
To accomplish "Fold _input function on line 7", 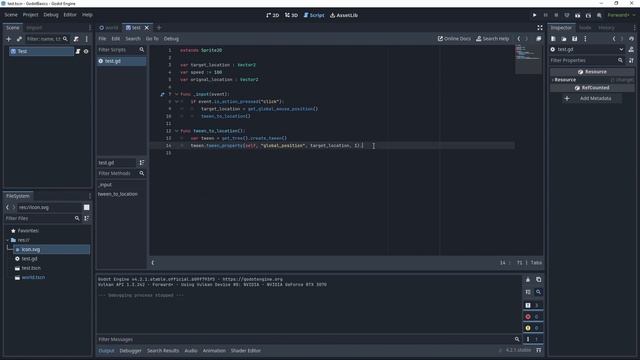I will pos(177,94).
